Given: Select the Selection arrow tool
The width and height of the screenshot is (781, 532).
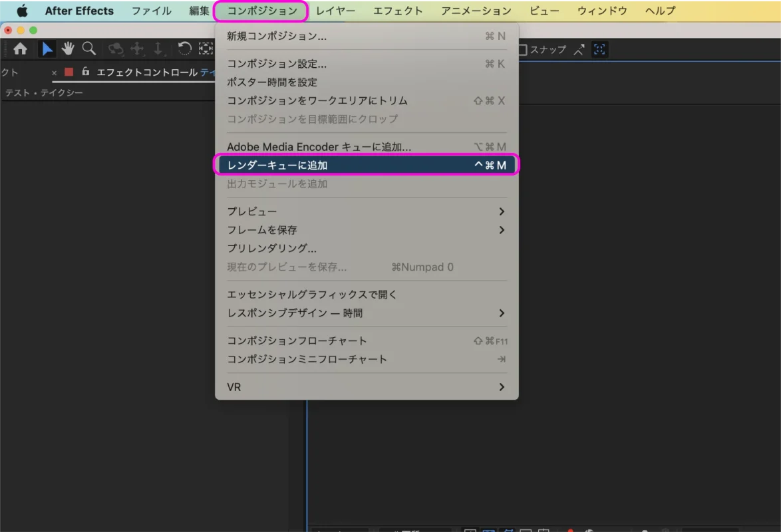Looking at the screenshot, I should tap(47, 49).
